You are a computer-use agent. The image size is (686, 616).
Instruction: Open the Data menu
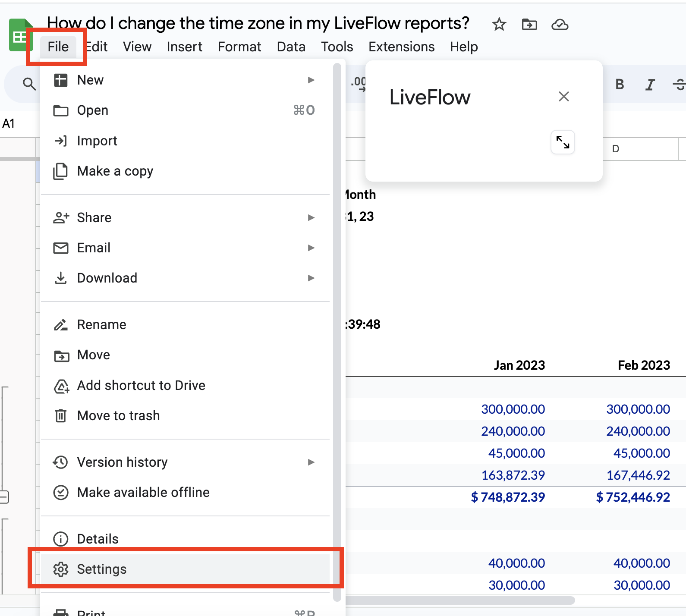click(x=291, y=47)
